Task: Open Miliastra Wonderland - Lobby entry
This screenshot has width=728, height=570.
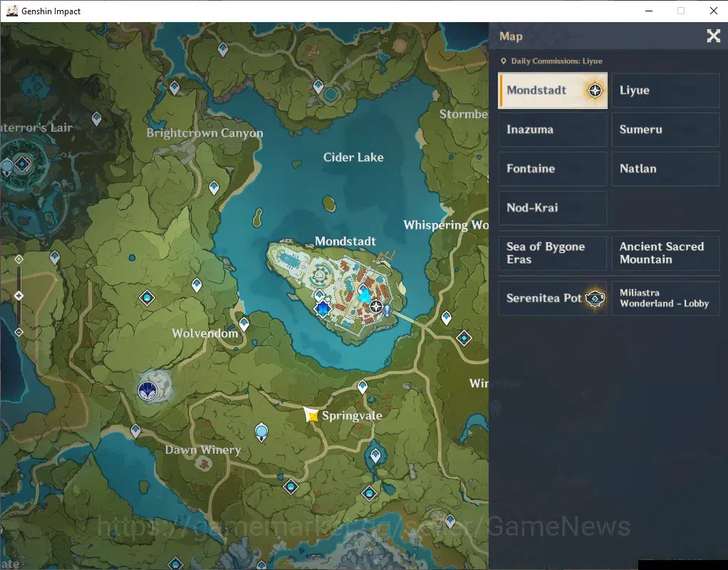Action: click(665, 299)
